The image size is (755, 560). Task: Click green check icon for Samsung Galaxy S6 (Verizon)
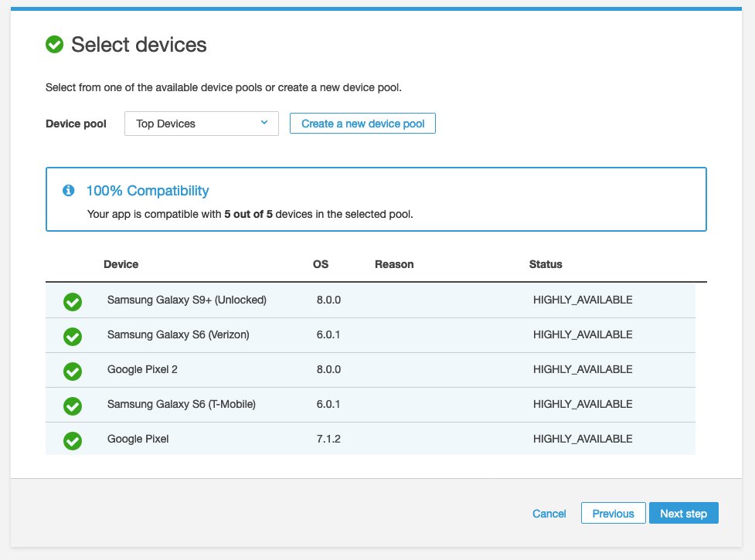(73, 337)
